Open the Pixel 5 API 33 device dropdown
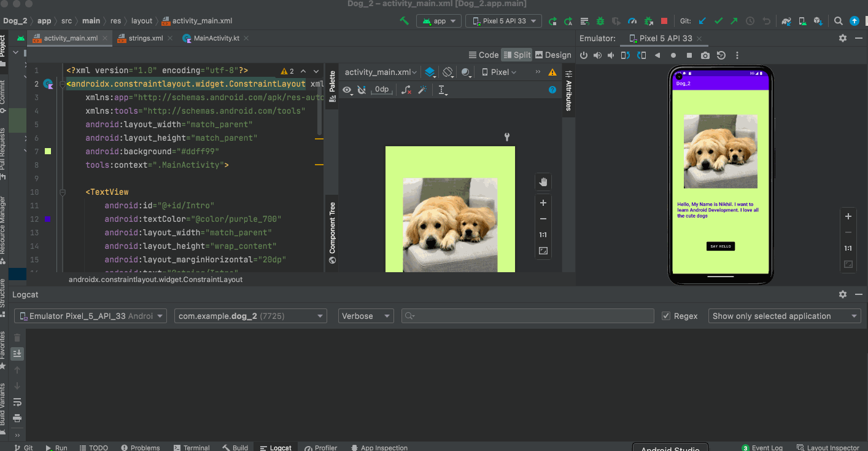 (503, 21)
